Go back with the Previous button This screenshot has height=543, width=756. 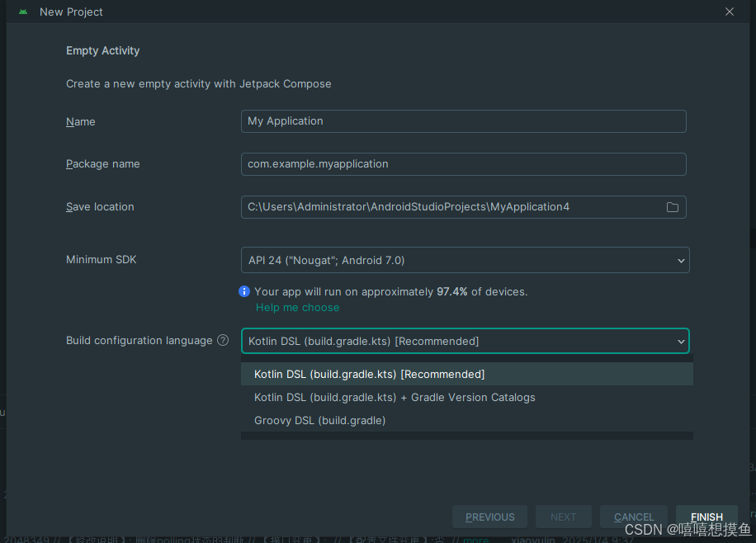490,517
